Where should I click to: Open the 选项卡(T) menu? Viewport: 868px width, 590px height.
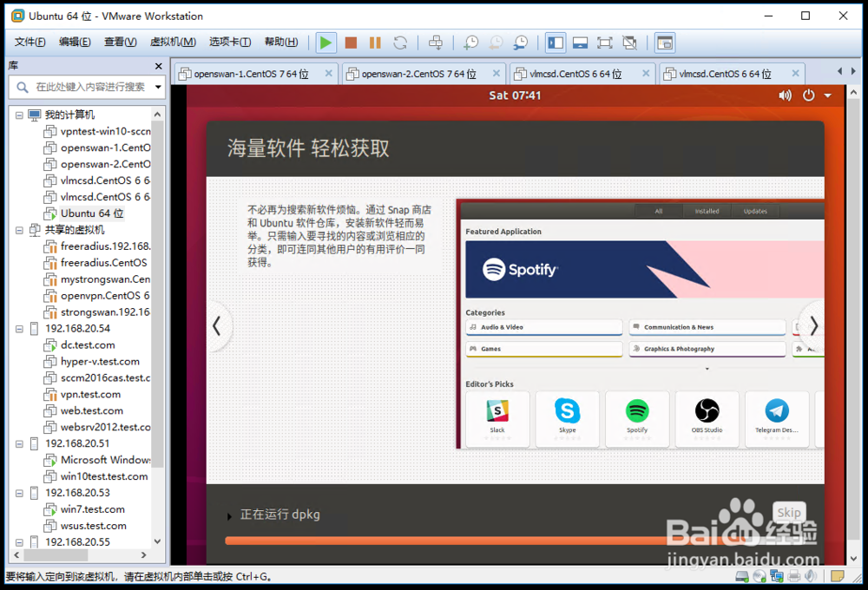(230, 42)
